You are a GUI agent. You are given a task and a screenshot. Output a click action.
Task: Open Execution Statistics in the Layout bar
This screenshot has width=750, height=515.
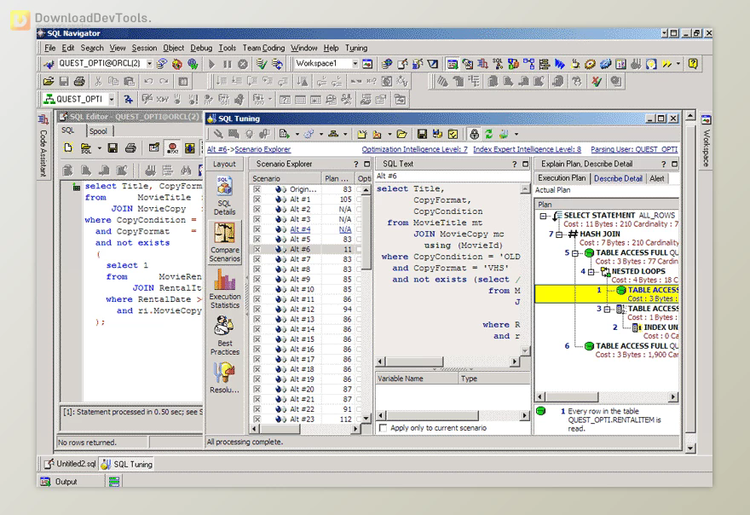(x=224, y=288)
